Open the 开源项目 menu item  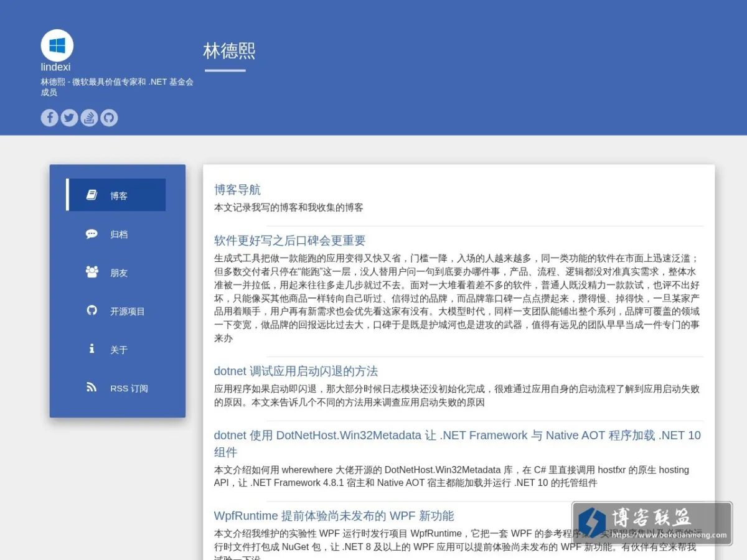[x=116, y=311]
